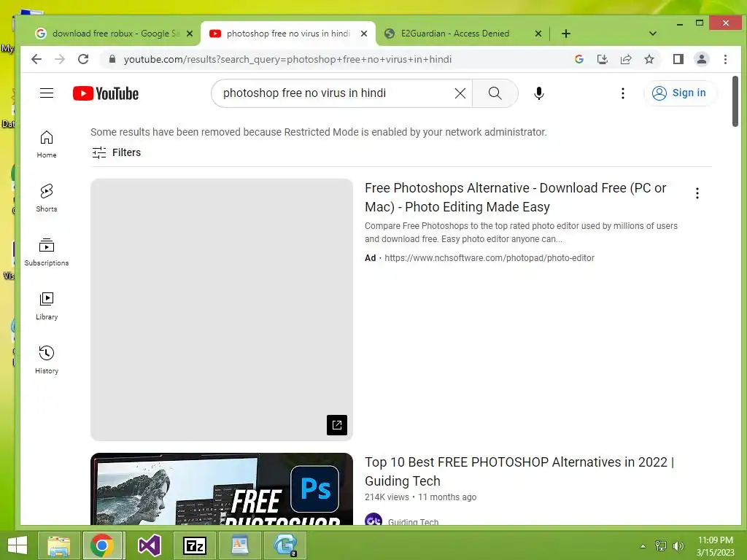Open Visual Studio from taskbar
This screenshot has width=747, height=560.
[x=149, y=545]
